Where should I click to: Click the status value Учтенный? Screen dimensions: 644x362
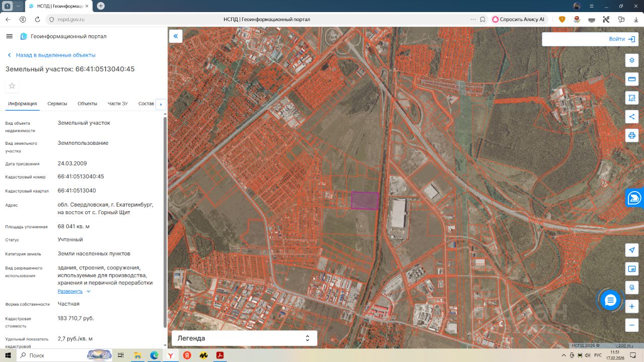point(70,239)
